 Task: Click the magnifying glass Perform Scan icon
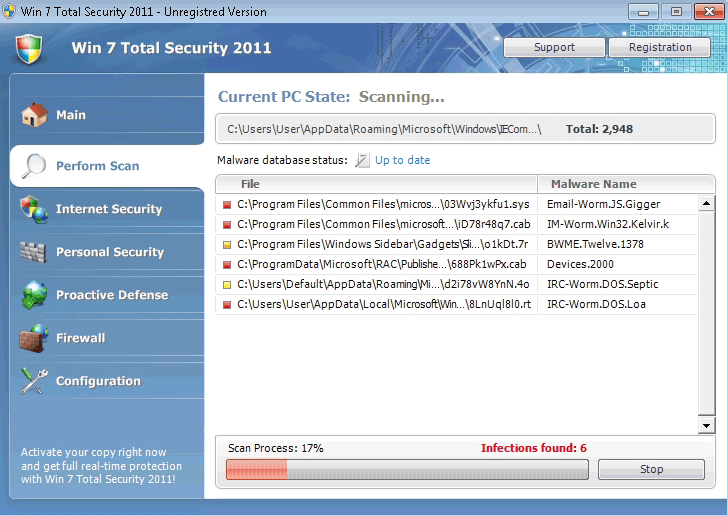34,166
